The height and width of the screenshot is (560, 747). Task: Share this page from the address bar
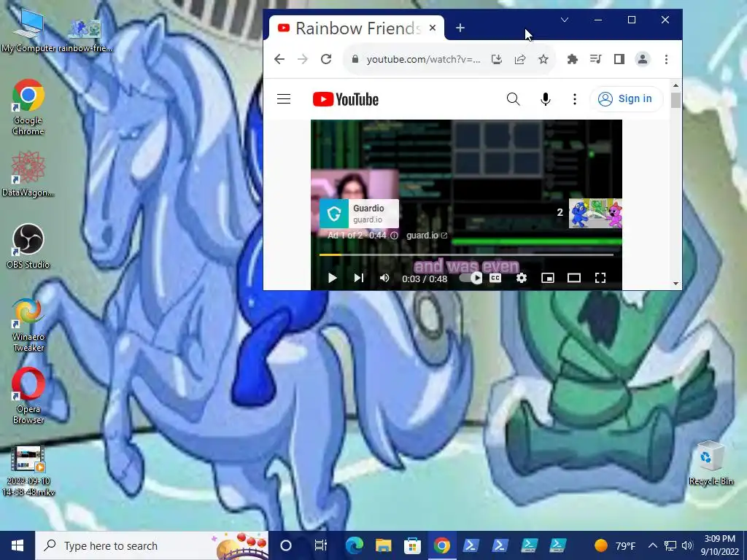click(519, 59)
